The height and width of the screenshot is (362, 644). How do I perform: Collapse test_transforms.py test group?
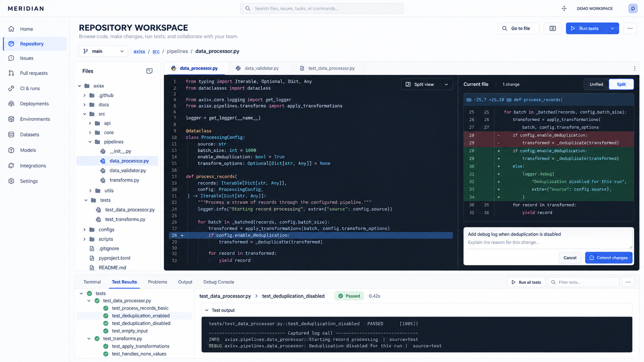tap(89, 339)
